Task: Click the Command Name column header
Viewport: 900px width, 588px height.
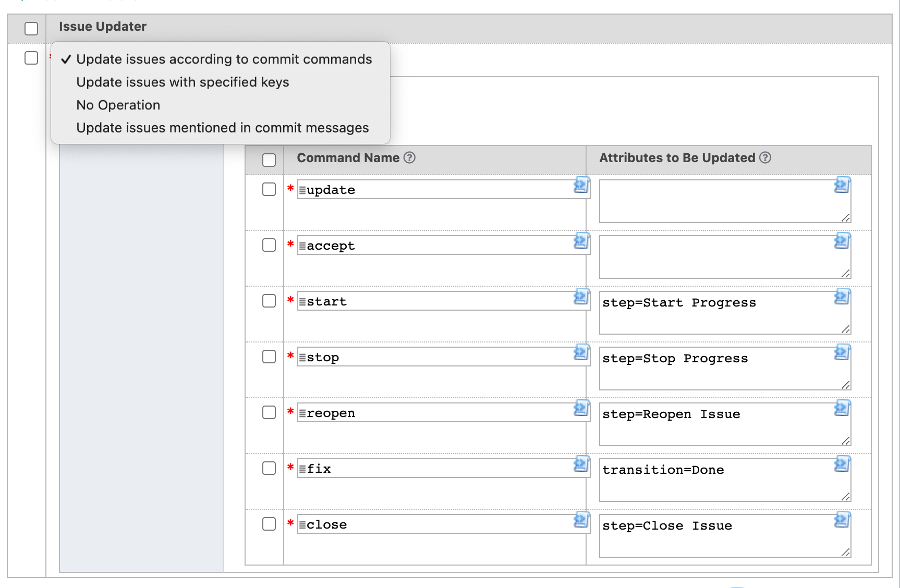Action: [x=348, y=158]
